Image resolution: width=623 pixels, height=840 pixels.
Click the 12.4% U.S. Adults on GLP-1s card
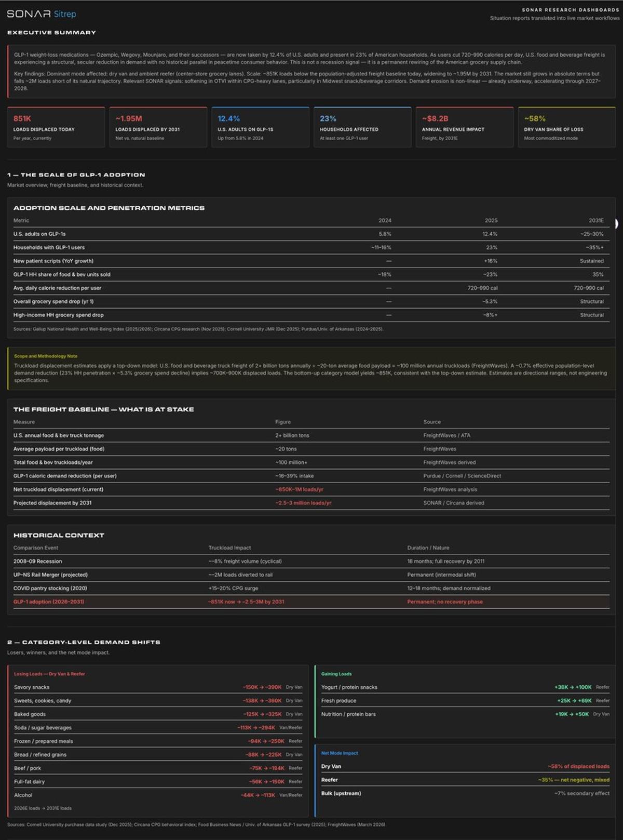(260, 128)
